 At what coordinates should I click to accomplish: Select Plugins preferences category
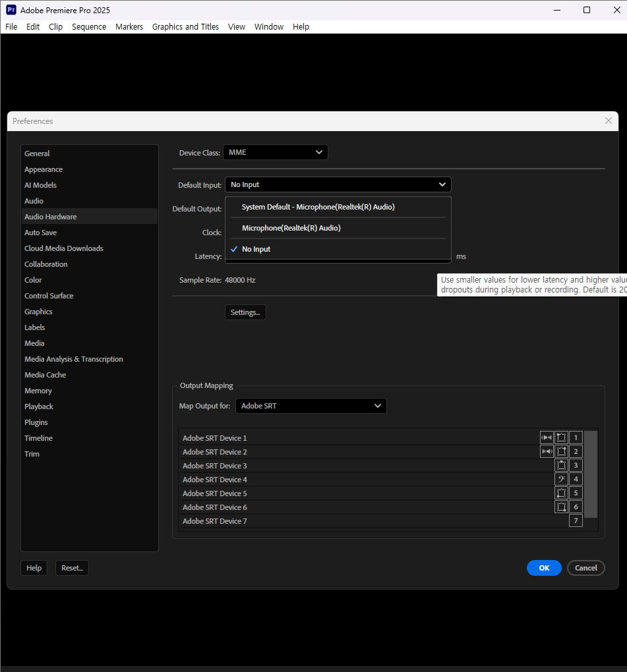pyautogui.click(x=89, y=422)
